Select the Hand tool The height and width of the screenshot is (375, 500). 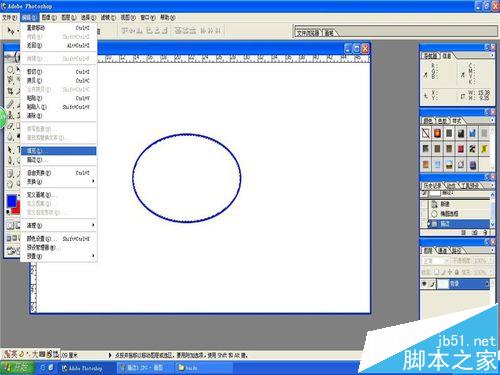click(x=10, y=184)
